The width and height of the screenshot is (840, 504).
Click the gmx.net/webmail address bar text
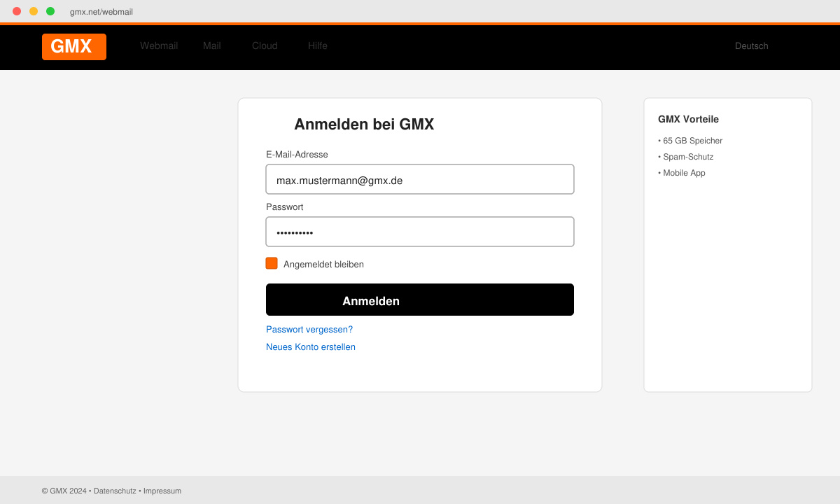pyautogui.click(x=101, y=12)
